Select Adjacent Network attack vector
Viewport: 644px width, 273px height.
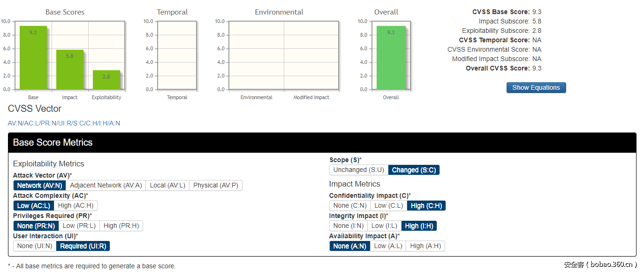pyautogui.click(x=106, y=185)
